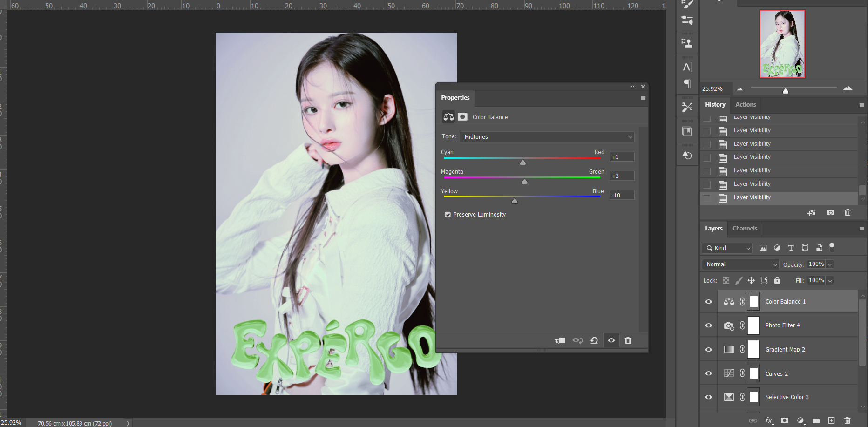Select the Gradient Map 2 layer name

point(785,350)
